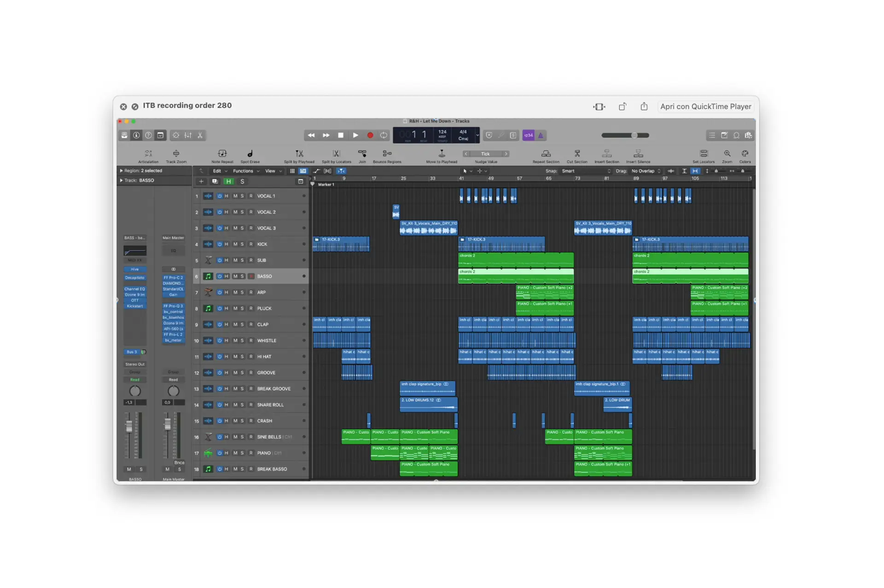Toggle the Show Automation button
This screenshot has width=884, height=588.
316,171
